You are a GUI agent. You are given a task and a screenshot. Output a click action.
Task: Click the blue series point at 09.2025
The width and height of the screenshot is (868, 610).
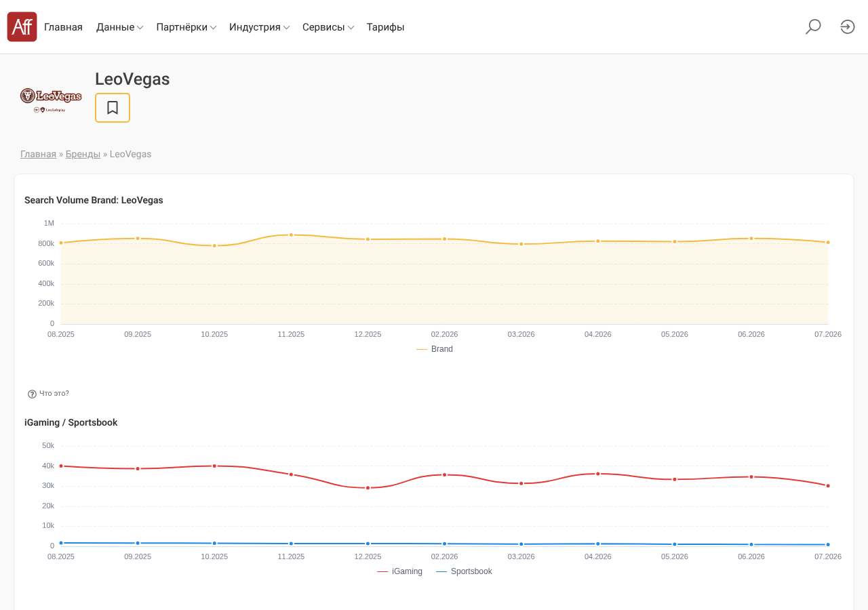[x=138, y=543]
